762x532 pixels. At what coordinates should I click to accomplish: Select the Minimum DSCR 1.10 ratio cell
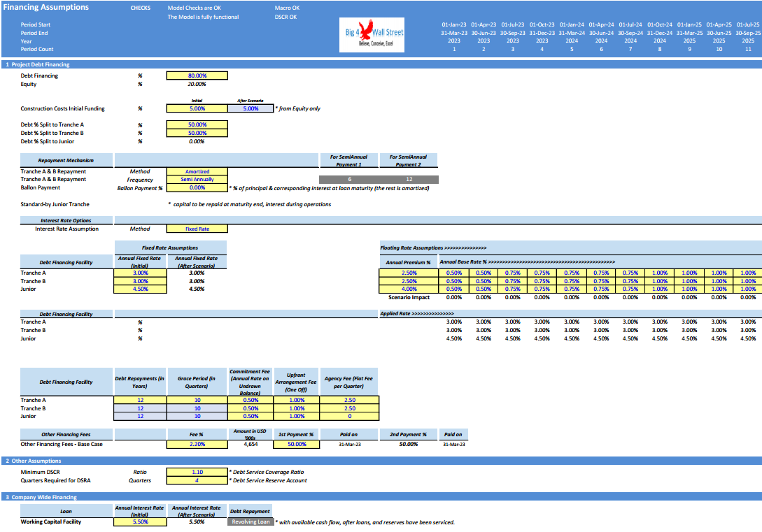pos(197,472)
